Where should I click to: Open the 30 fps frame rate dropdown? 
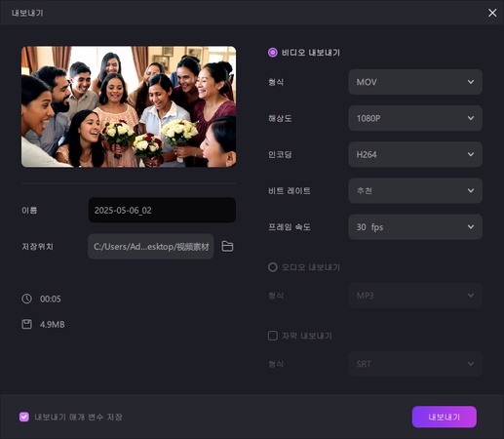(x=415, y=227)
